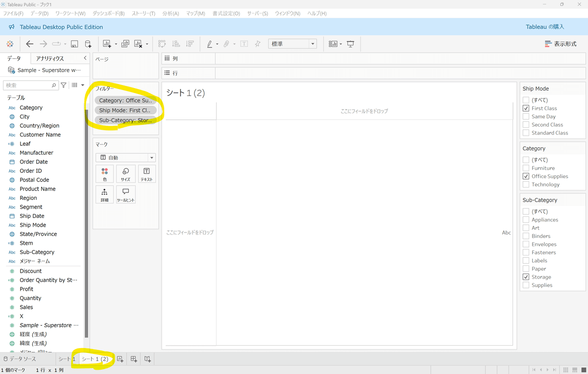Sort ascending toolbar icon
This screenshot has height=374, width=588.
click(176, 44)
